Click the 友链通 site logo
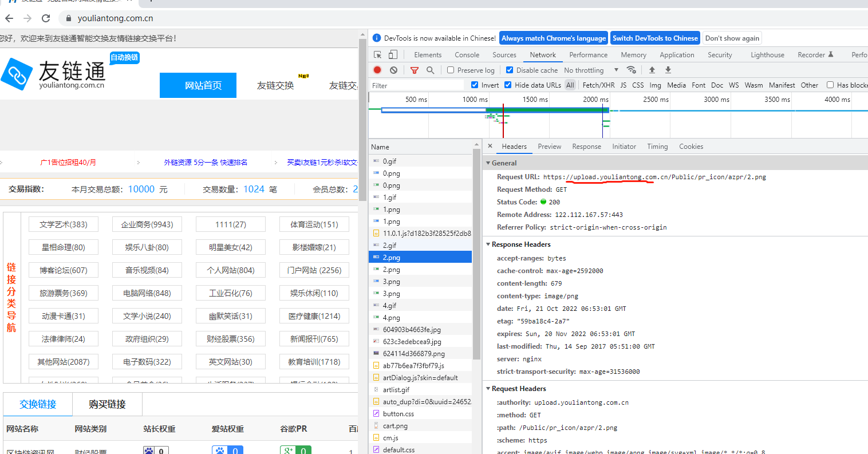Screen dimensions: 868x454 [54, 74]
